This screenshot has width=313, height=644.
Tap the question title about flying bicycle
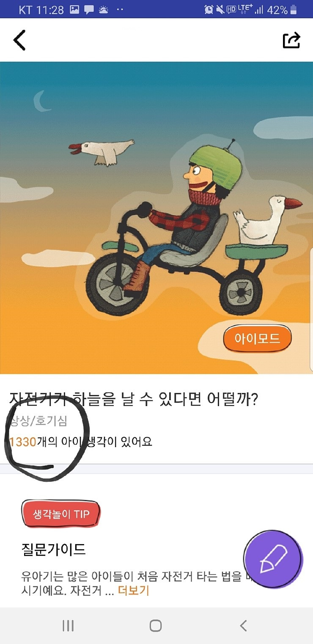(134, 399)
